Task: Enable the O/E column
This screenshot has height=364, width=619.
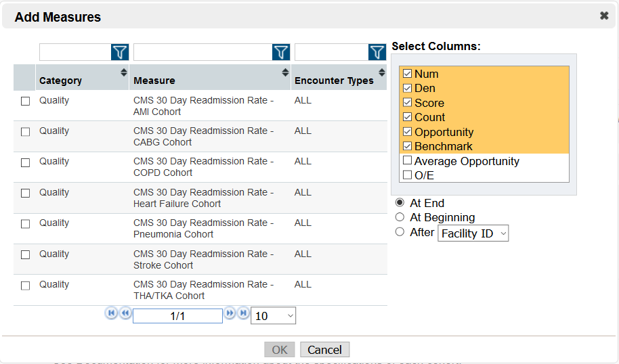Action: 408,175
